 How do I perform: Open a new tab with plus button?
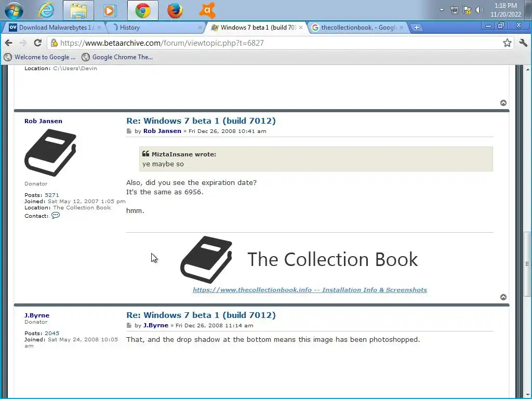(417, 28)
